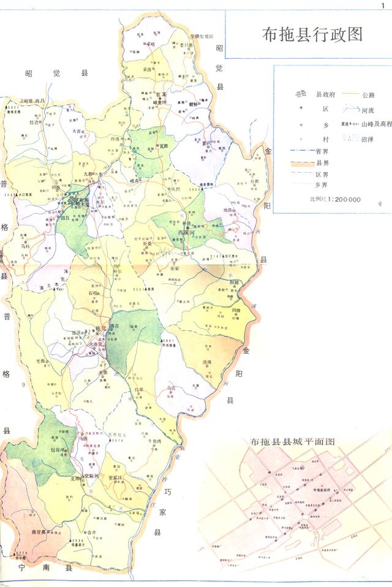The image size is (392, 587).
Task: Click the 拉果 place label
Action: point(139,390)
